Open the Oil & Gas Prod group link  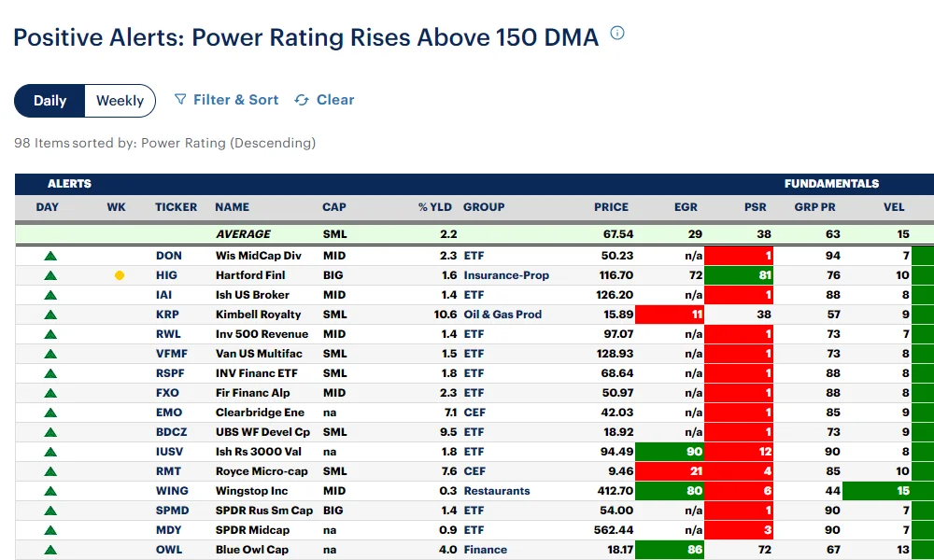click(502, 315)
